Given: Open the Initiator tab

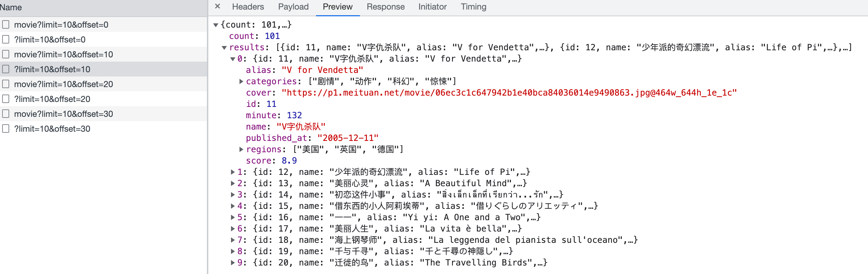Looking at the screenshot, I should 432,7.
